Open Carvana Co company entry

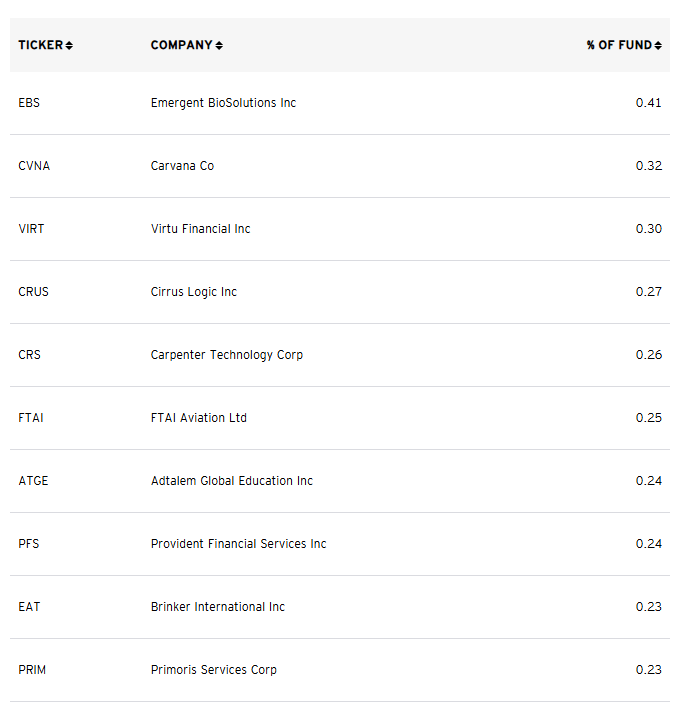(x=182, y=166)
